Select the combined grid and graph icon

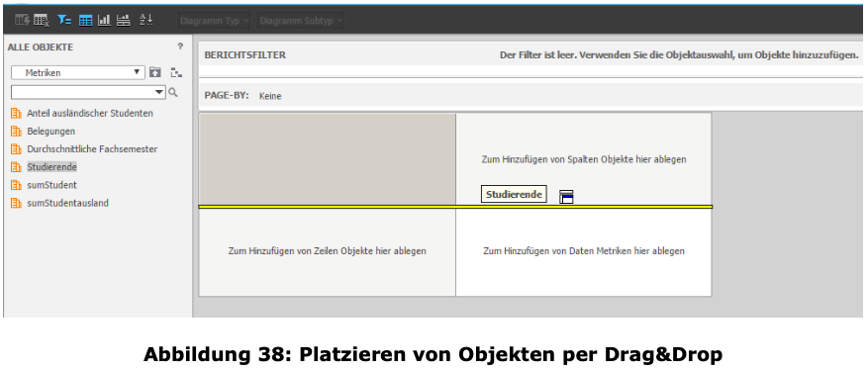(x=124, y=21)
